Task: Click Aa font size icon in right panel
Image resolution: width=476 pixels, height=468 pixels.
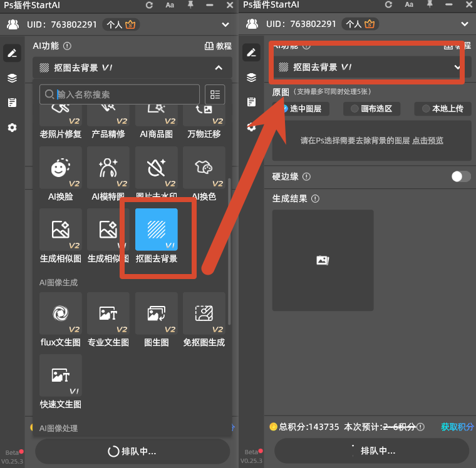Action: pyautogui.click(x=409, y=4)
